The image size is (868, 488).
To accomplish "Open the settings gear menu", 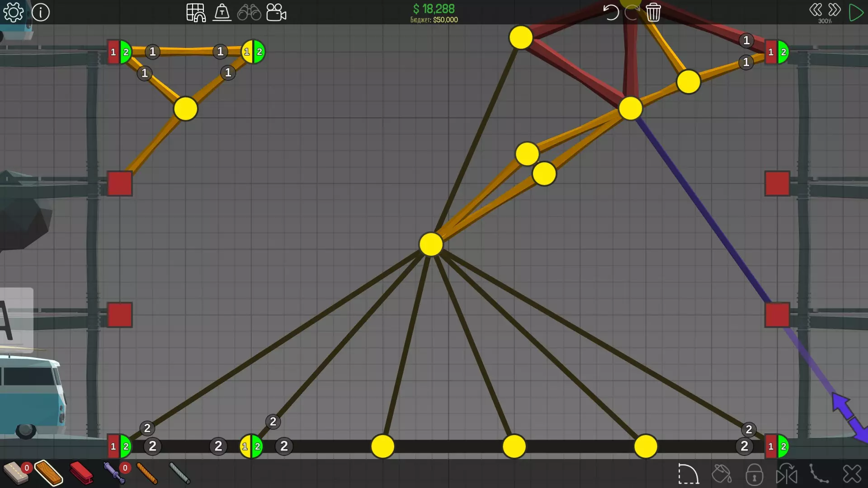I will 13,12.
